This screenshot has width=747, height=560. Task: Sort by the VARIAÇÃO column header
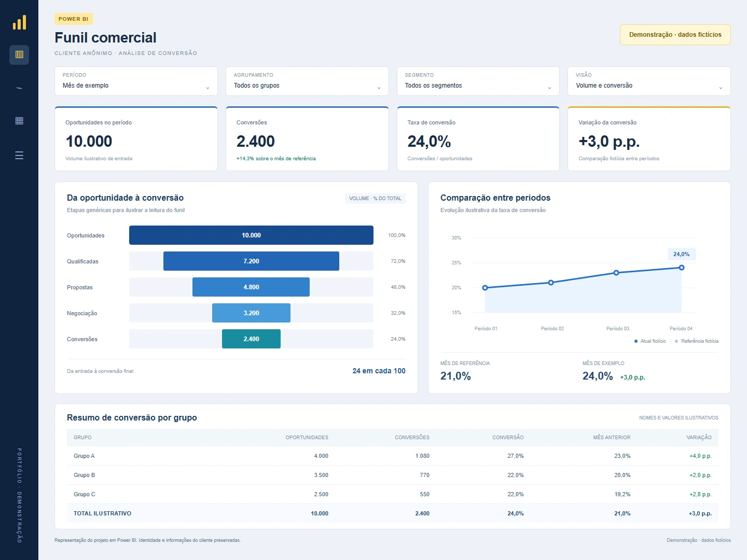pos(699,438)
